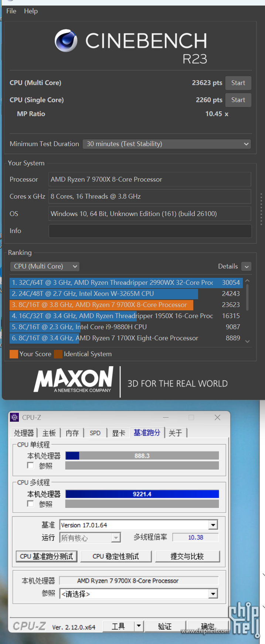Viewport: 265px width, 644px height.
Task: Click the CPU-Z title bar app icon
Action: (x=14, y=417)
